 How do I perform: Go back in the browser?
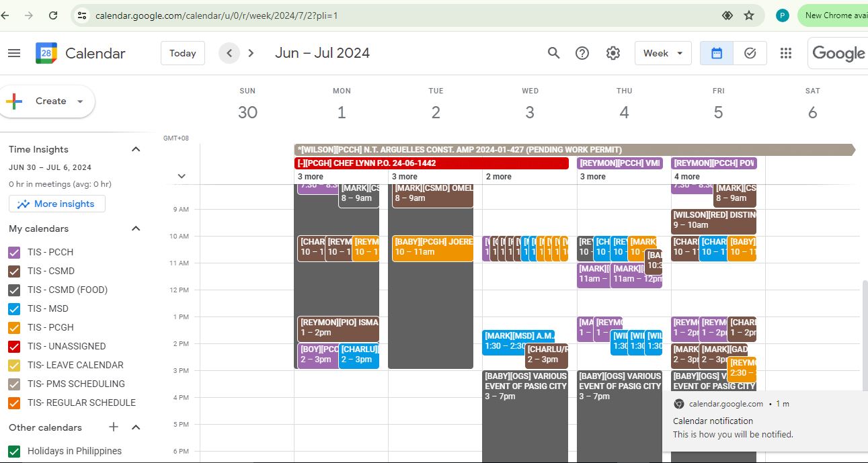pyautogui.click(x=5, y=15)
